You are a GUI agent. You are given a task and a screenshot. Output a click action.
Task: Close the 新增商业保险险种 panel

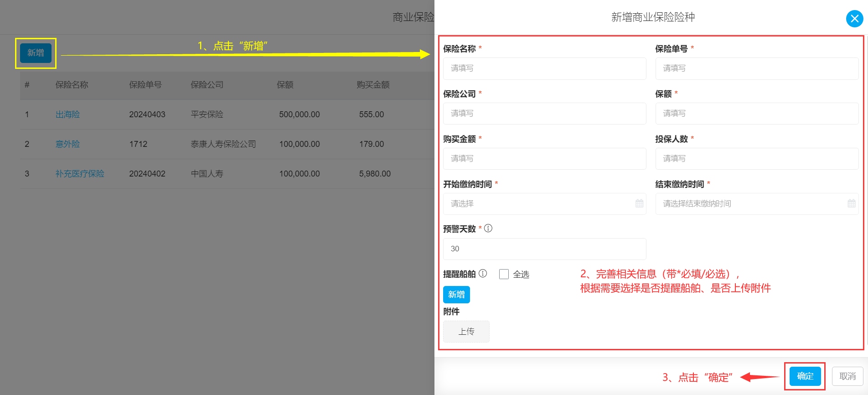[854, 19]
